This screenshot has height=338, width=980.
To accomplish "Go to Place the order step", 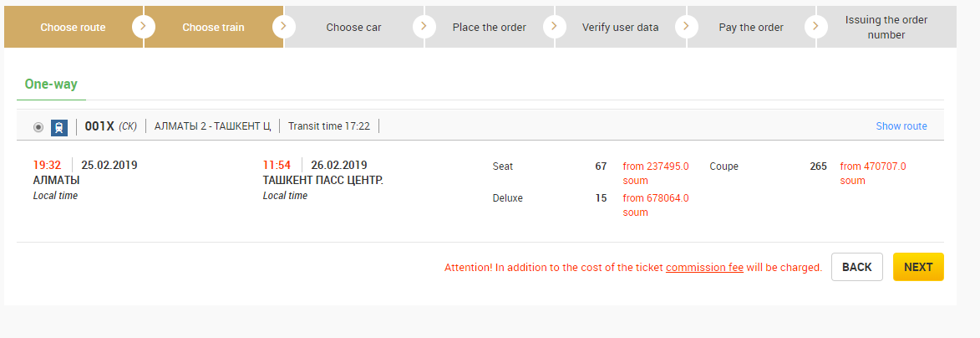I will pos(490,28).
